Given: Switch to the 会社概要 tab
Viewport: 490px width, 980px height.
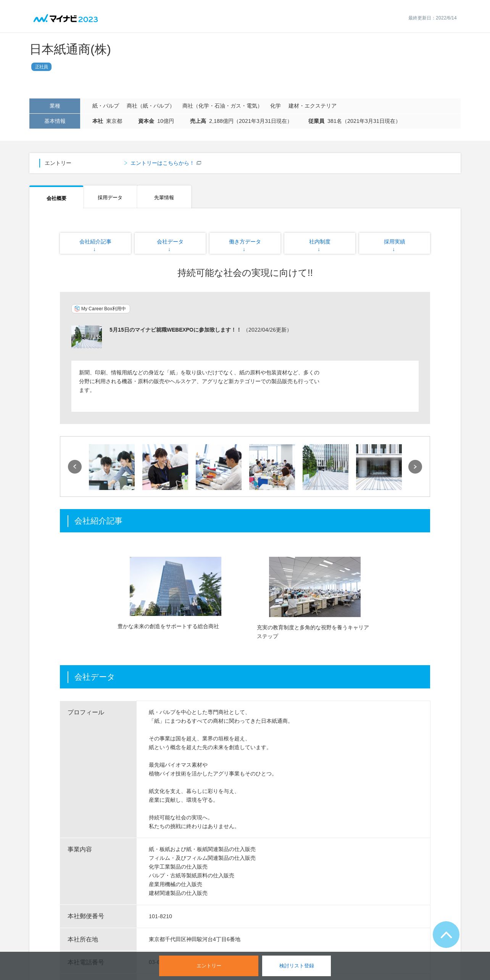Looking at the screenshot, I should point(56,197).
